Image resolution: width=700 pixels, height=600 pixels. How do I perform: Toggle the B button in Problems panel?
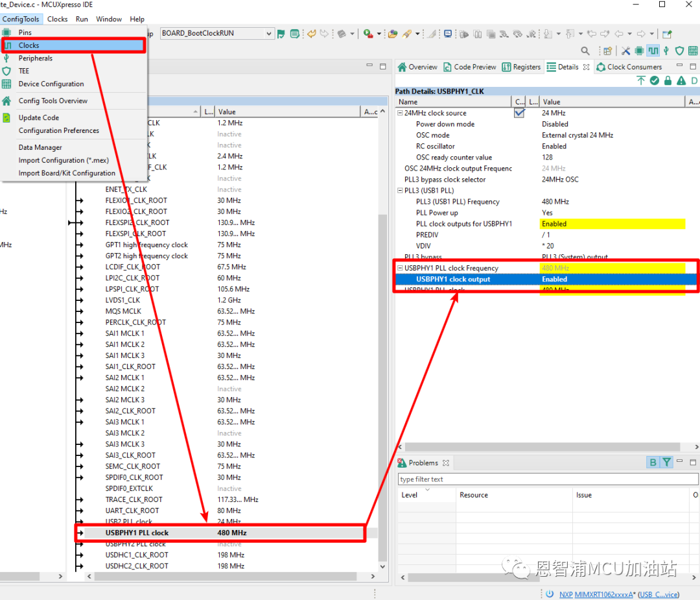pyautogui.click(x=653, y=462)
